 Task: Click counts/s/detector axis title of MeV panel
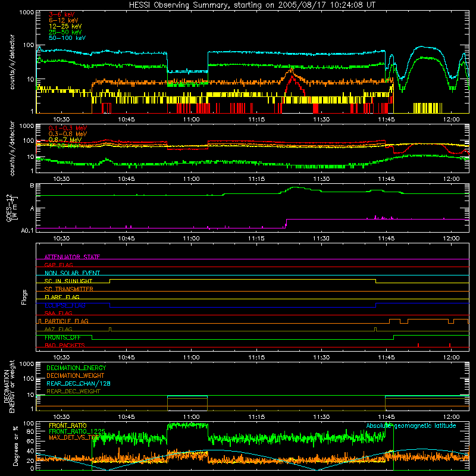point(12,149)
